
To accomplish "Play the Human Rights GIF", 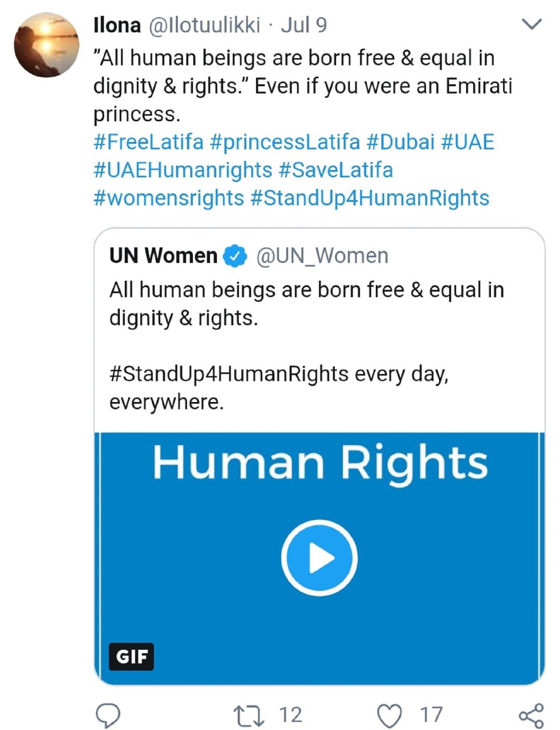I will pos(319,558).
